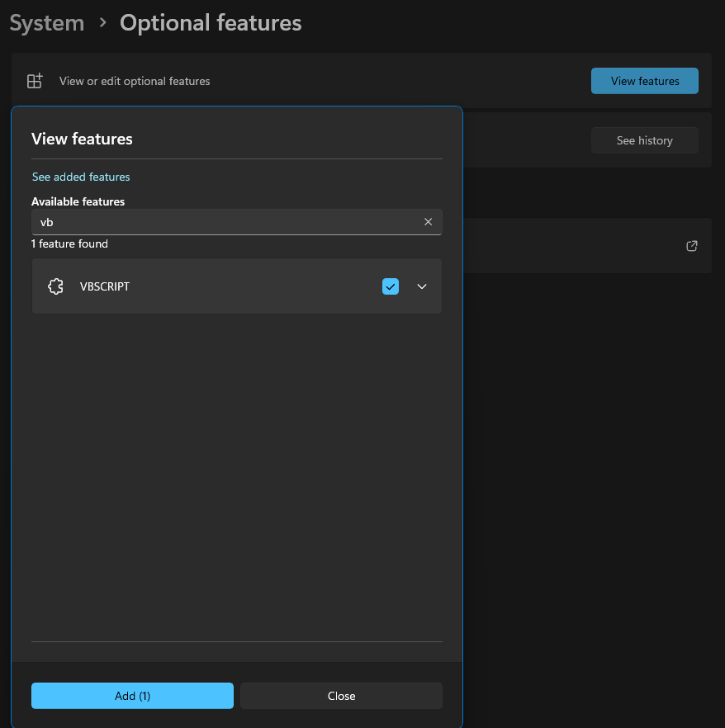Tick the VBSCRIPT feature checkbox
The height and width of the screenshot is (728, 725).
click(391, 286)
